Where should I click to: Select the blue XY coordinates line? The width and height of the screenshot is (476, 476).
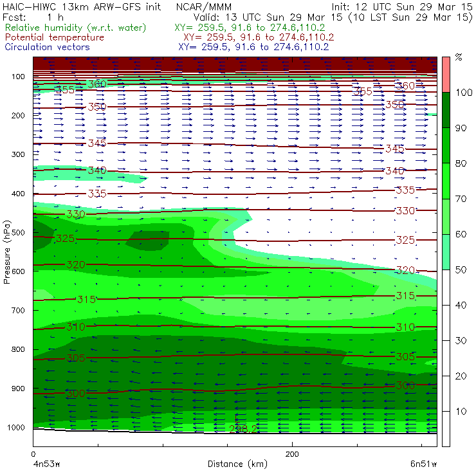[253, 47]
